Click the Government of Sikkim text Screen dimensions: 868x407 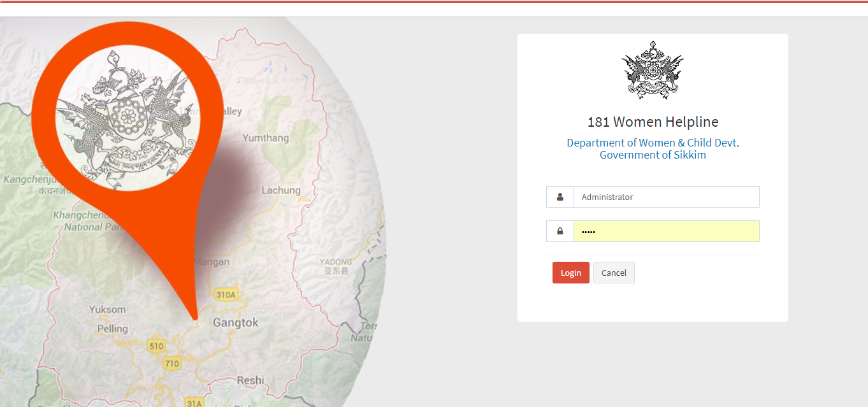click(x=653, y=155)
